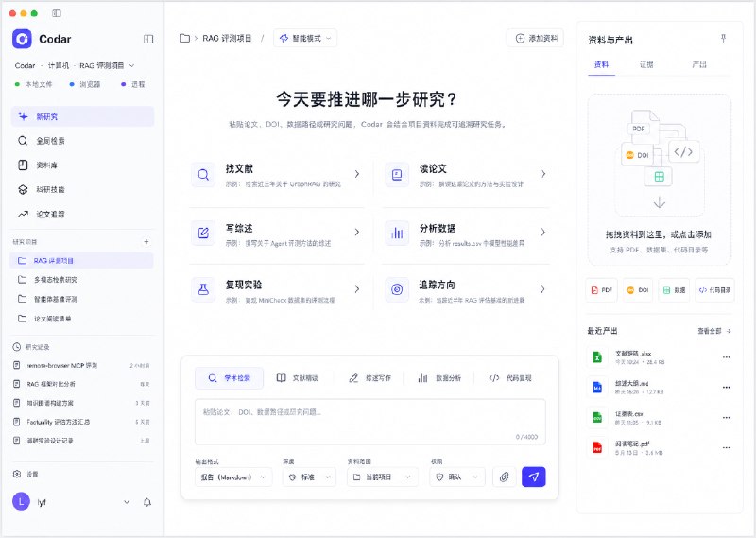This screenshot has width=756, height=538.
Task: Toggle the 浏览器 status indicator
Action: click(85, 84)
